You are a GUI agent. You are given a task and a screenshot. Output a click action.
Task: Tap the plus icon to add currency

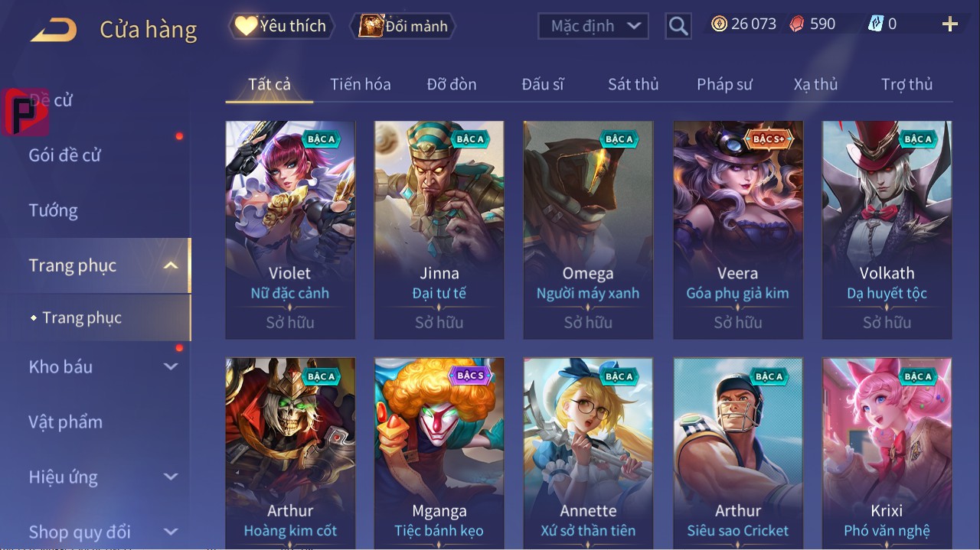click(950, 24)
